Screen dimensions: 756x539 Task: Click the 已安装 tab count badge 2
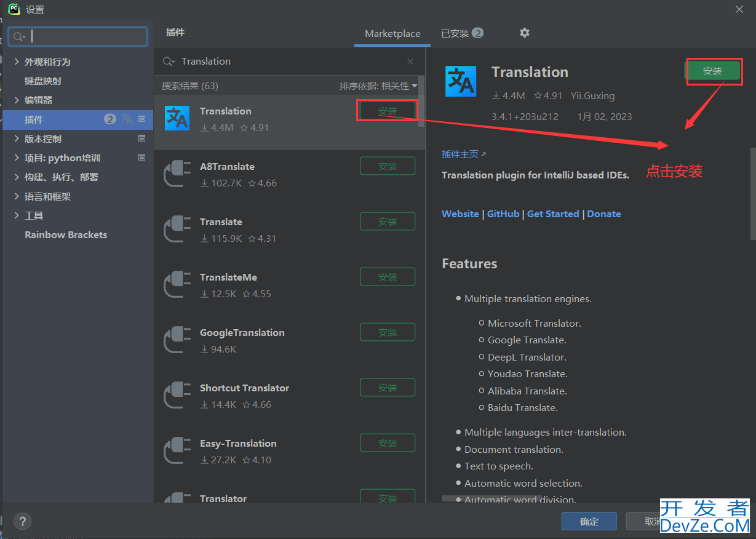477,33
